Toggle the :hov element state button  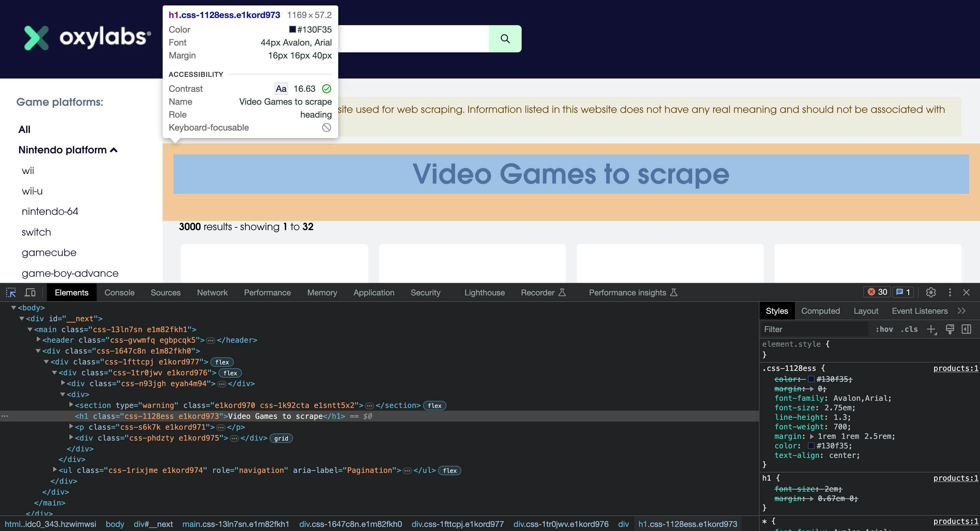884,329
